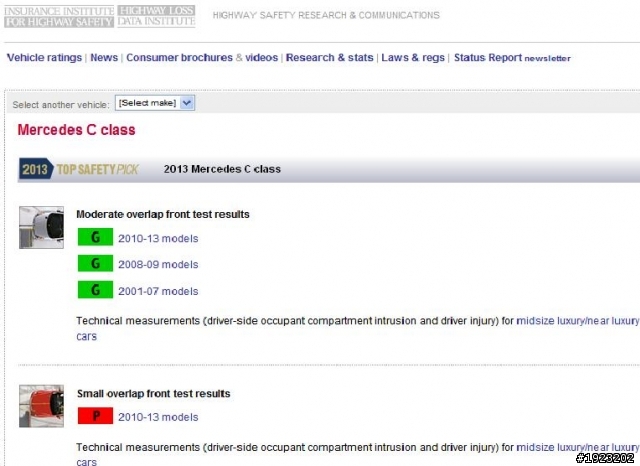
Task: Open 2008-09 models results
Action: pyautogui.click(x=158, y=264)
